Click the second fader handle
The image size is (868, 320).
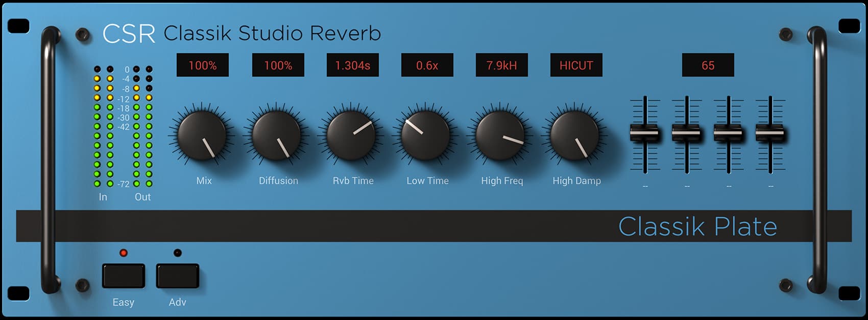687,133
